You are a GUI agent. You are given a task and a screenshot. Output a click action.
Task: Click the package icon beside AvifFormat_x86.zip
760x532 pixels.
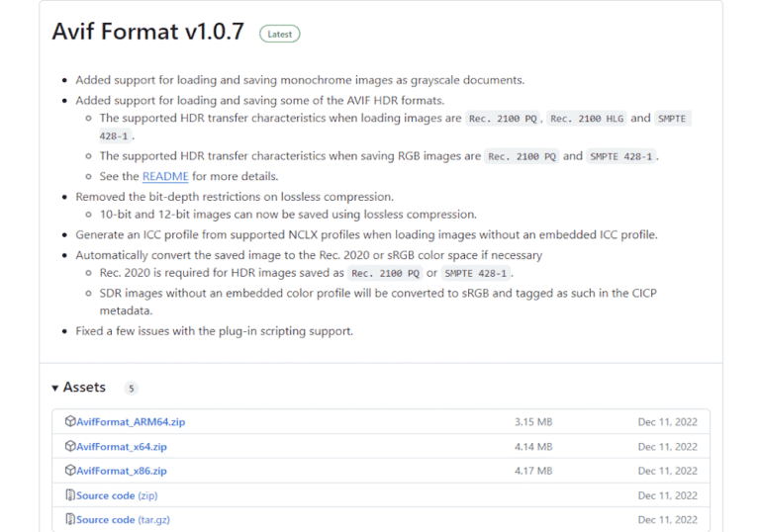tap(70, 471)
